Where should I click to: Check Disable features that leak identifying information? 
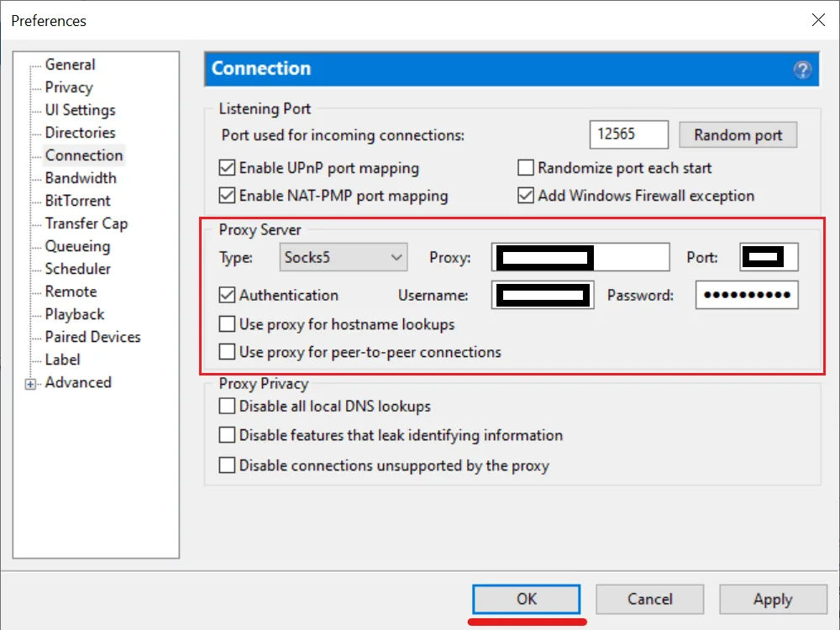point(227,435)
